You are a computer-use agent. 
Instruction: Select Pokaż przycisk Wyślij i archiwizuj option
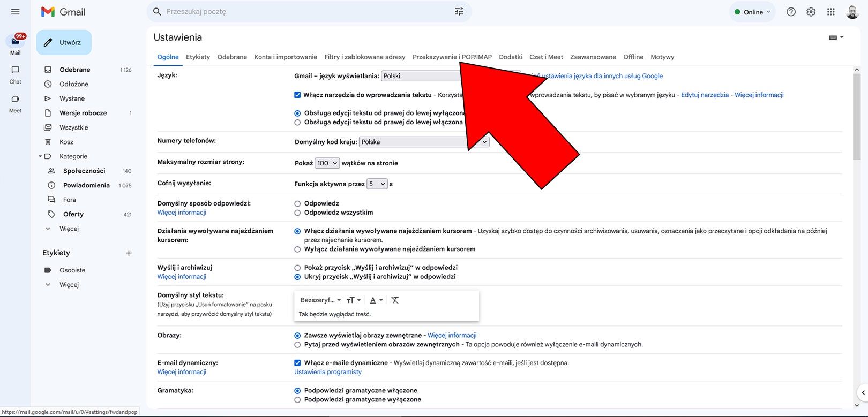(x=297, y=268)
